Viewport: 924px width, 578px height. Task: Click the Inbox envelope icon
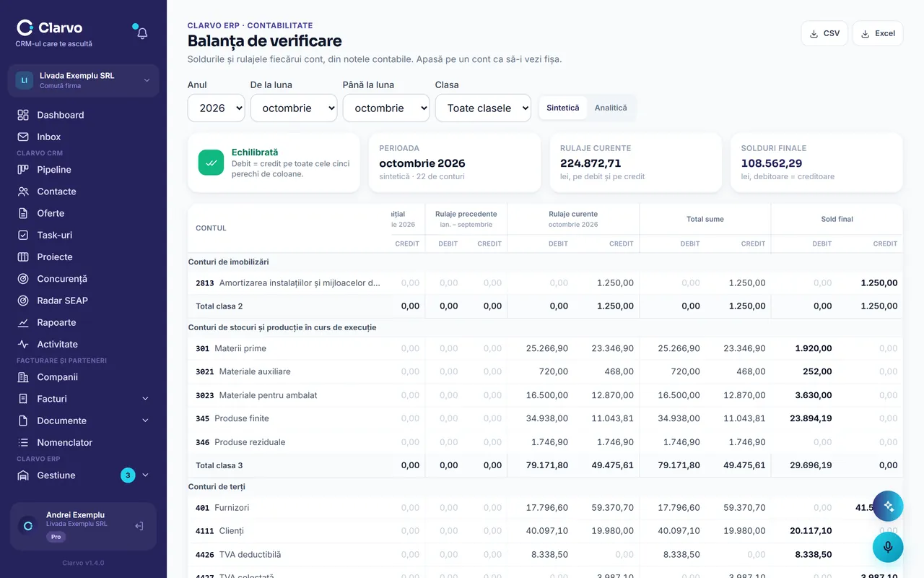point(23,137)
